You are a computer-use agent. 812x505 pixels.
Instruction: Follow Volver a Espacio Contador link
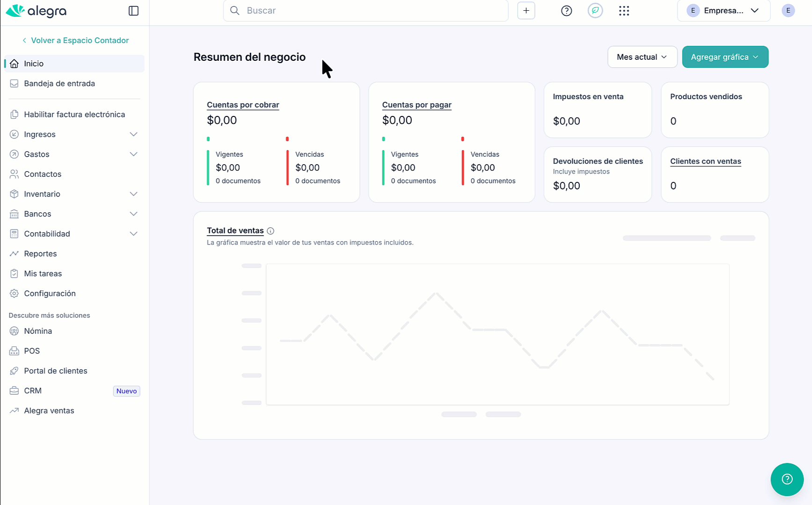click(x=75, y=40)
